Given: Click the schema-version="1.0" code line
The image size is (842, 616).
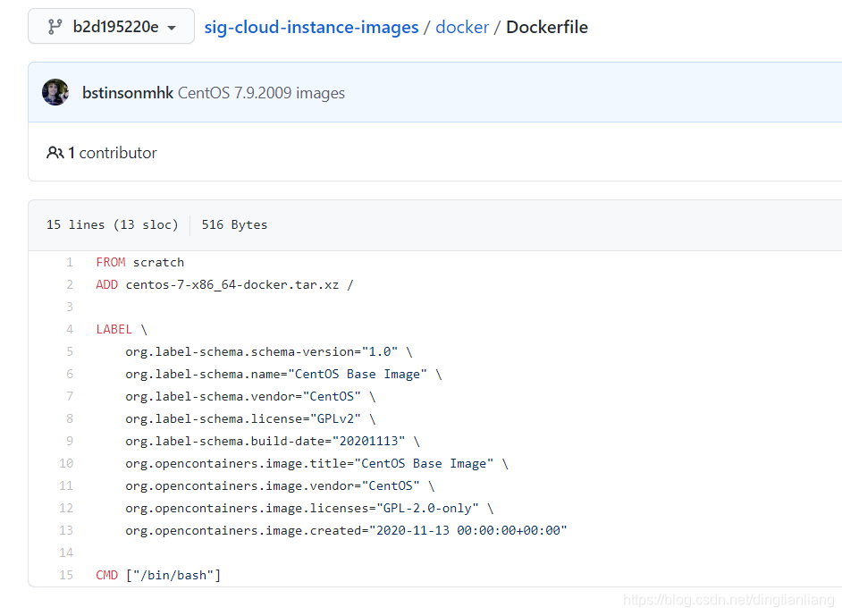Looking at the screenshot, I should pyautogui.click(x=268, y=351).
